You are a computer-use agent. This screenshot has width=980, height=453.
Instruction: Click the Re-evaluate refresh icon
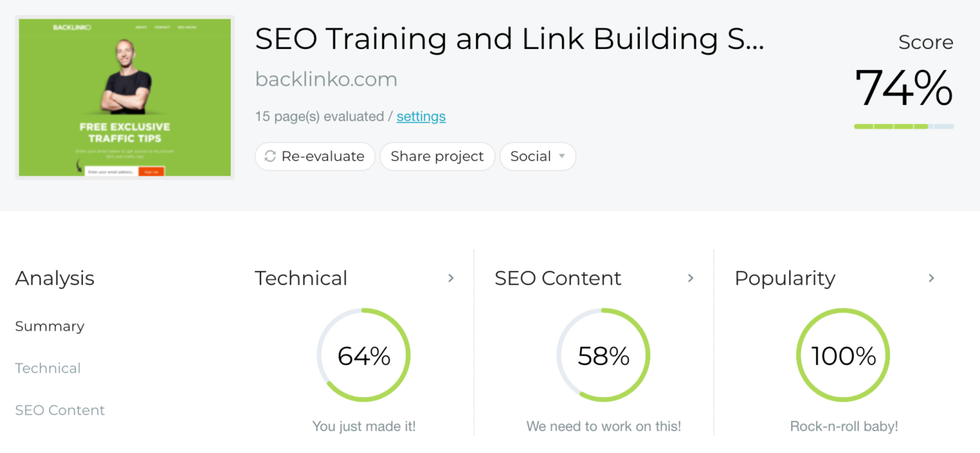[270, 156]
